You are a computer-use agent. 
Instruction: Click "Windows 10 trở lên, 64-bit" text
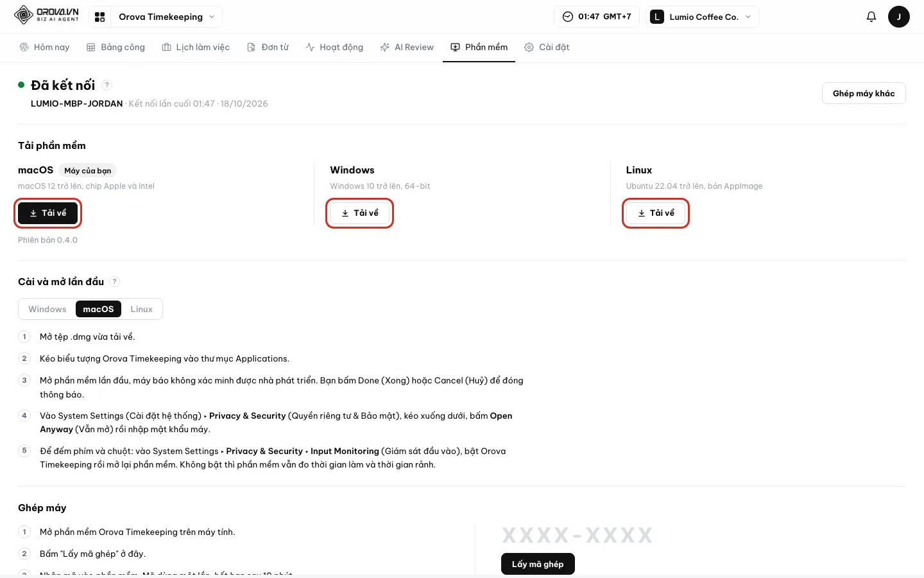380,186
